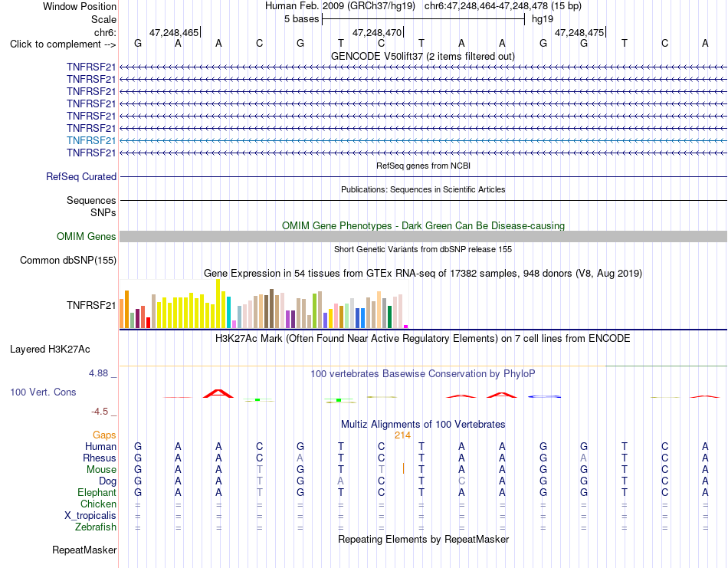728x568 pixels.
Task: Select the light-blue TNFRSF21 transcript label
Action: pos(91,141)
